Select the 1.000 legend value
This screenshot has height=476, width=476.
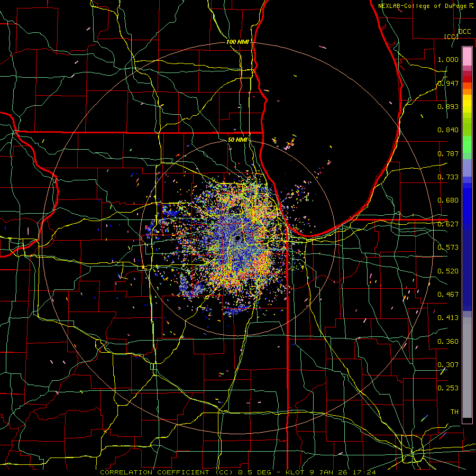coord(448,59)
